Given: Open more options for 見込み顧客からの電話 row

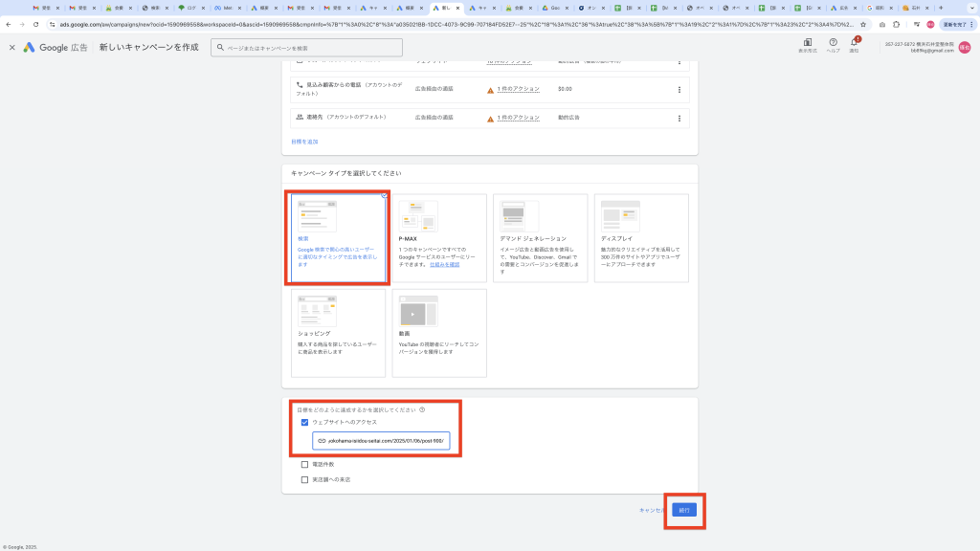Looking at the screenshot, I should [x=679, y=90].
